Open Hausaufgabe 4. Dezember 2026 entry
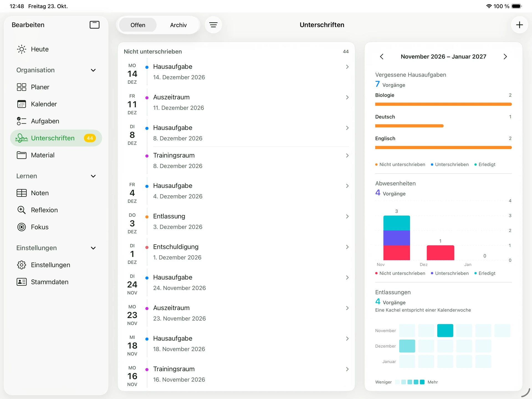The width and height of the screenshot is (532, 399). click(x=236, y=191)
